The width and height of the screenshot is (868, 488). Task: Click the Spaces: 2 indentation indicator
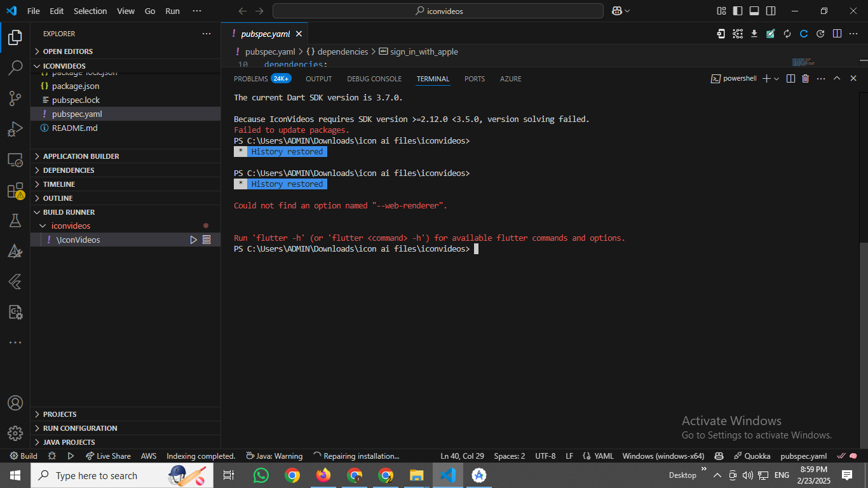pyautogui.click(x=510, y=456)
